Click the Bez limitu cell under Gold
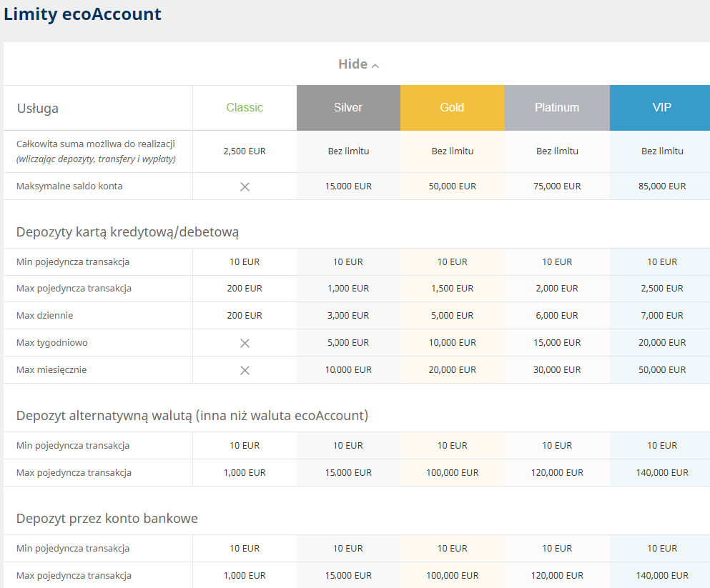This screenshot has height=588, width=710. (x=453, y=151)
